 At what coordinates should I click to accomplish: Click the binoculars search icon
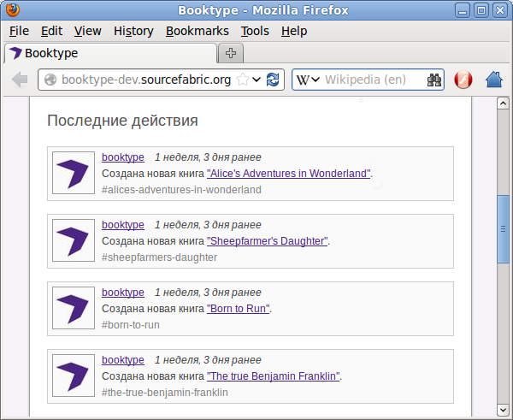point(434,80)
